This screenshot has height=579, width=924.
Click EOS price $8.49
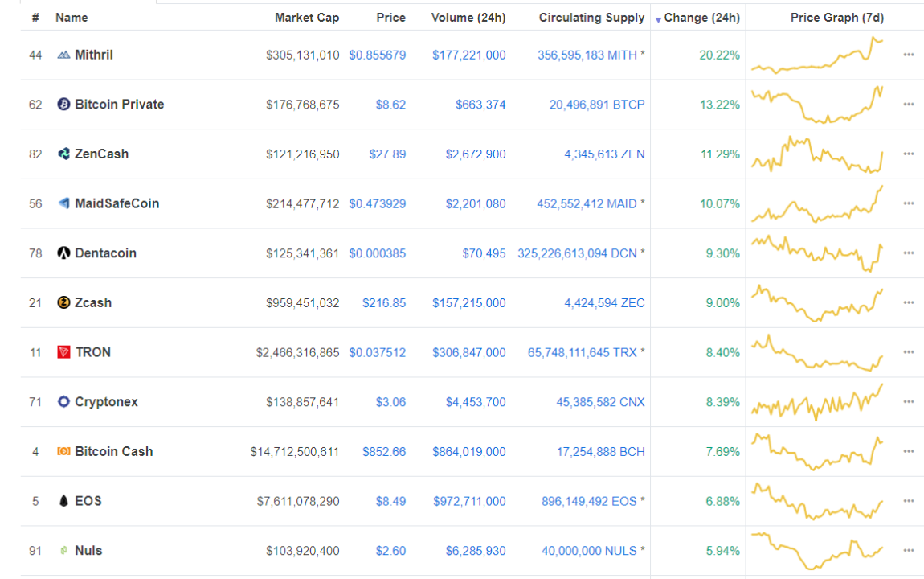coord(390,500)
